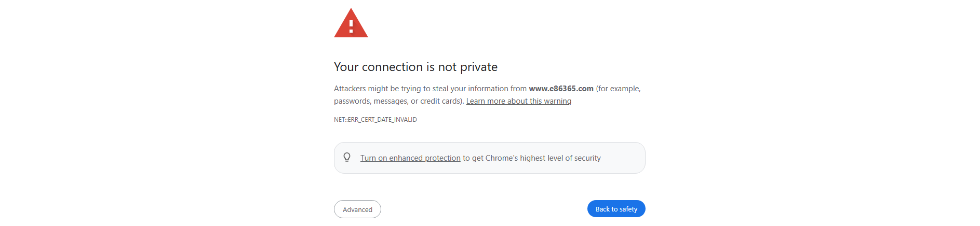Go back using the Back to safety button
Image resolution: width=980 pixels, height=226 pixels.
(616, 209)
